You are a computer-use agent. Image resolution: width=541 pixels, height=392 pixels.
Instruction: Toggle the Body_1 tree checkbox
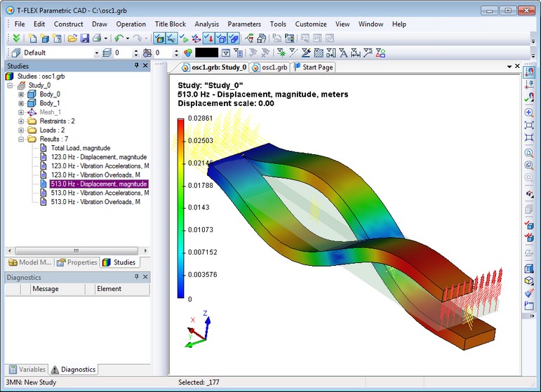[x=21, y=103]
